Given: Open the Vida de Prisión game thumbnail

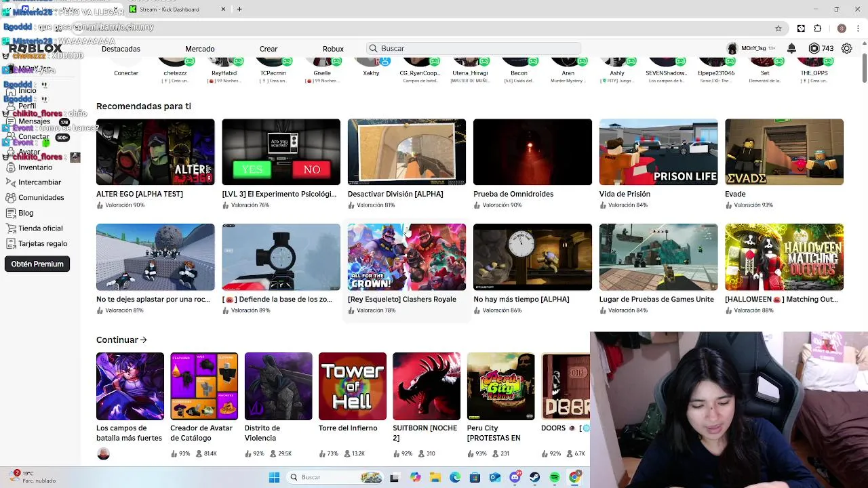Looking at the screenshot, I should (x=658, y=152).
